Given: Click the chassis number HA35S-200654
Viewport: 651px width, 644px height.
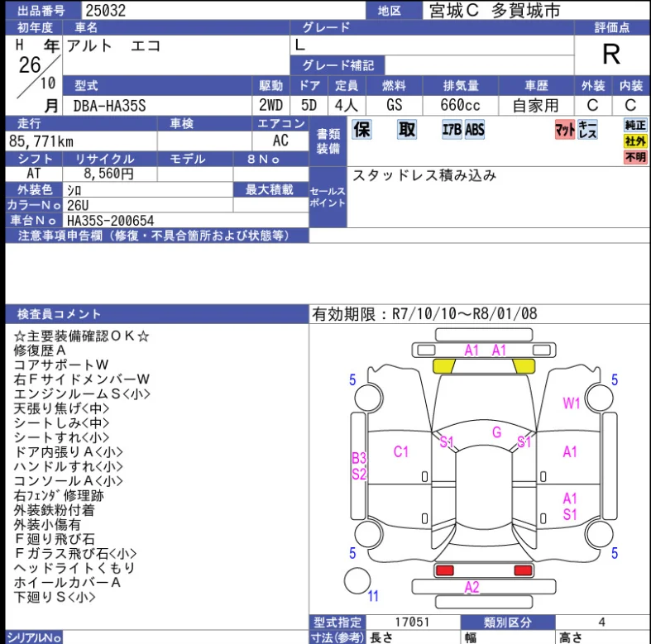Looking at the screenshot, I should 110,221.
